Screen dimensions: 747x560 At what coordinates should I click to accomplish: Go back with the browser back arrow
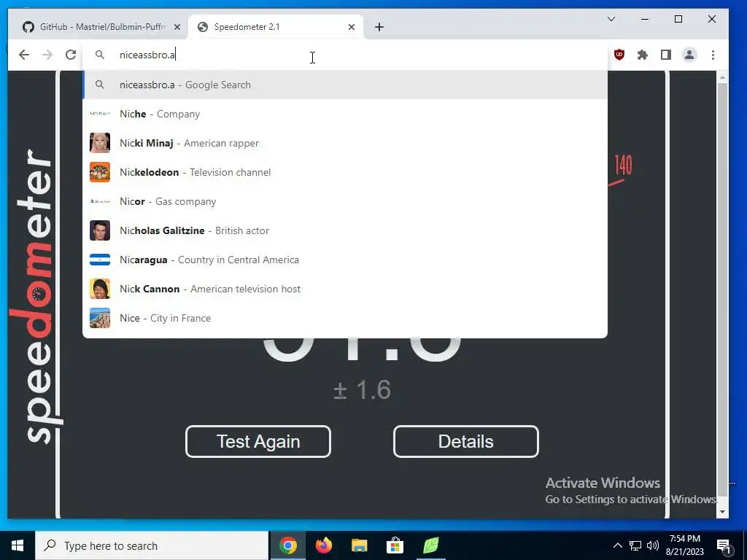[x=24, y=55]
